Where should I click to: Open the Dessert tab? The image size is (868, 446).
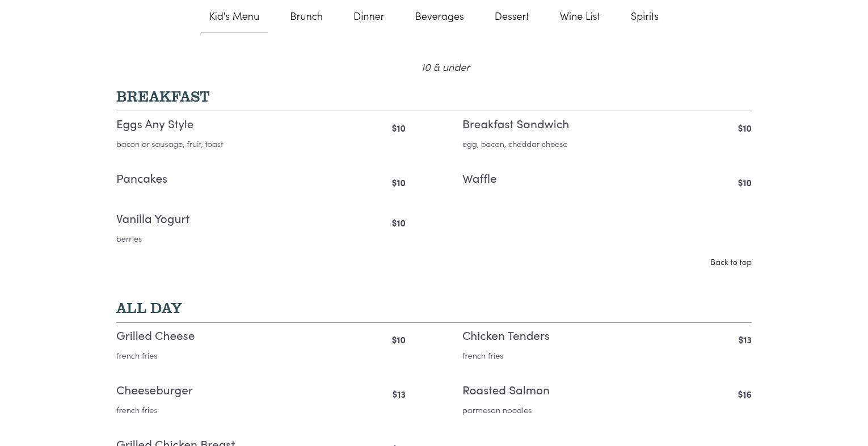pos(512,16)
